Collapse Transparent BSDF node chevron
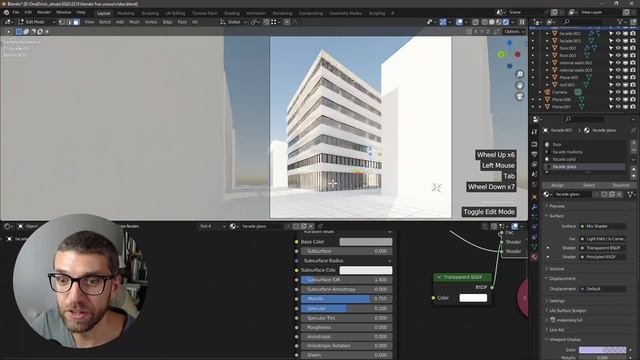 439,277
